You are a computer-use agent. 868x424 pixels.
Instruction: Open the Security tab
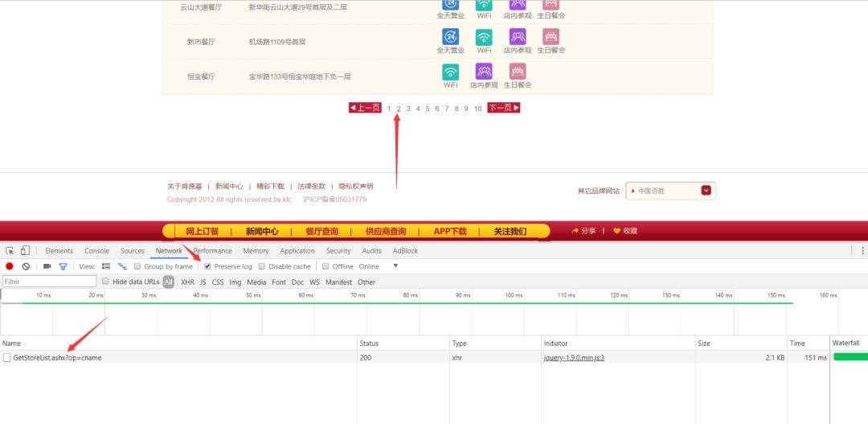click(338, 250)
